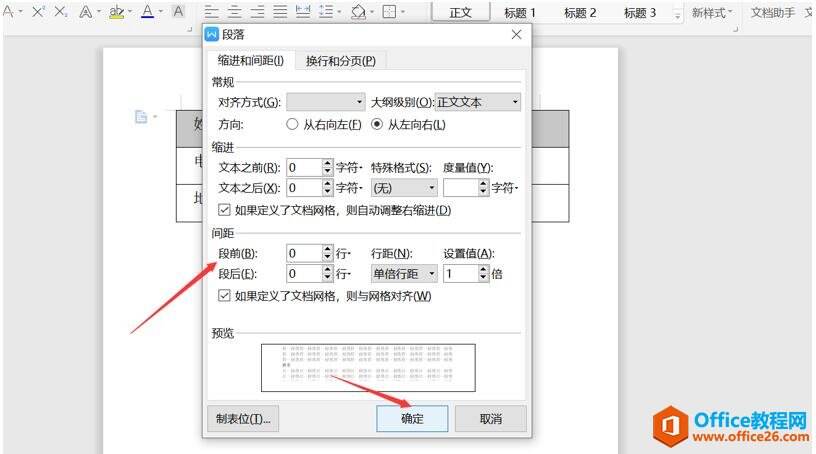Apply the 标题 2 style

[x=580, y=12]
